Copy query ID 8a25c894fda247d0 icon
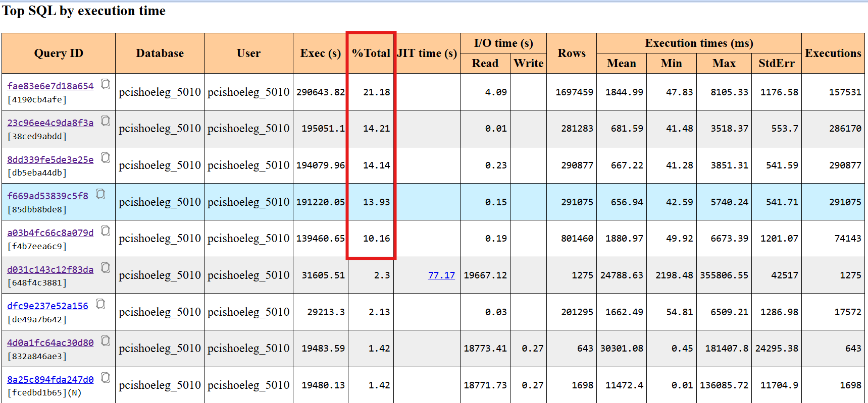Viewport: 868px width, 403px height. (x=106, y=377)
